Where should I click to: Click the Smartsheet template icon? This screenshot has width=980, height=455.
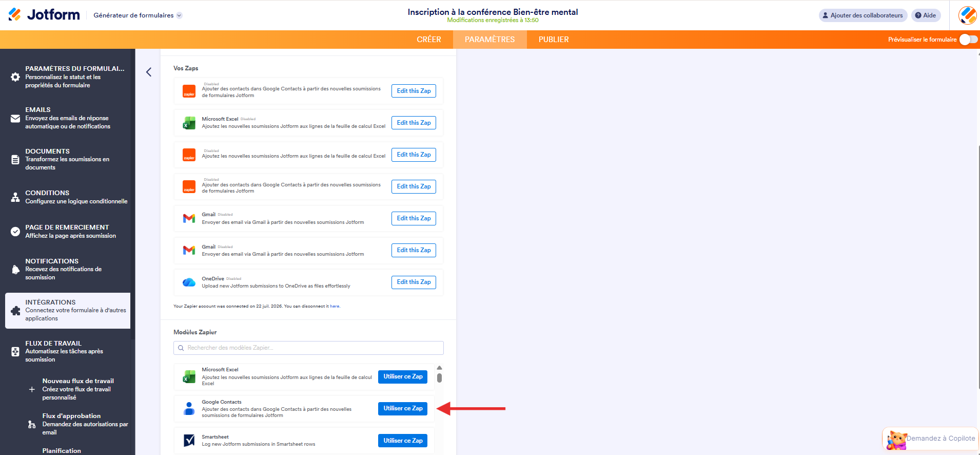[189, 441]
